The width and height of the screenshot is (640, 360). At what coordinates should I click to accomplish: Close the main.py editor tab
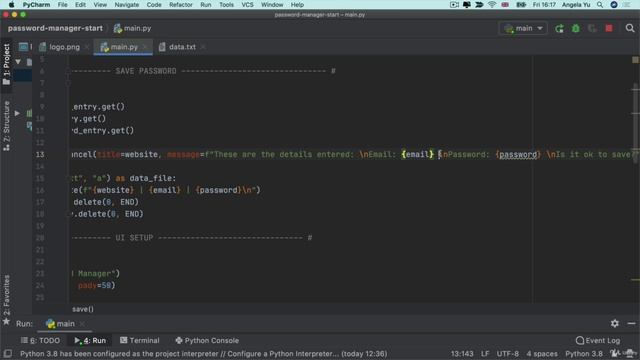(x=144, y=47)
